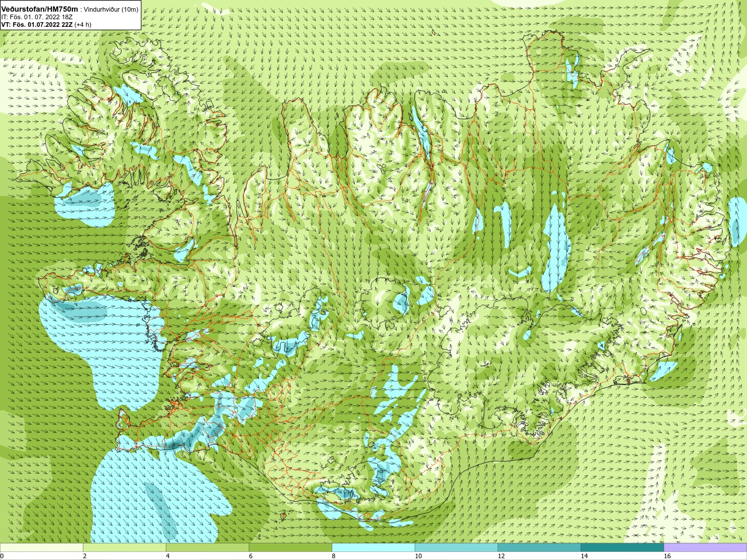Click the 'VT: Fös. 01.07.2022 22Z' line
Screen dimensions: 747x560
(37, 25)
